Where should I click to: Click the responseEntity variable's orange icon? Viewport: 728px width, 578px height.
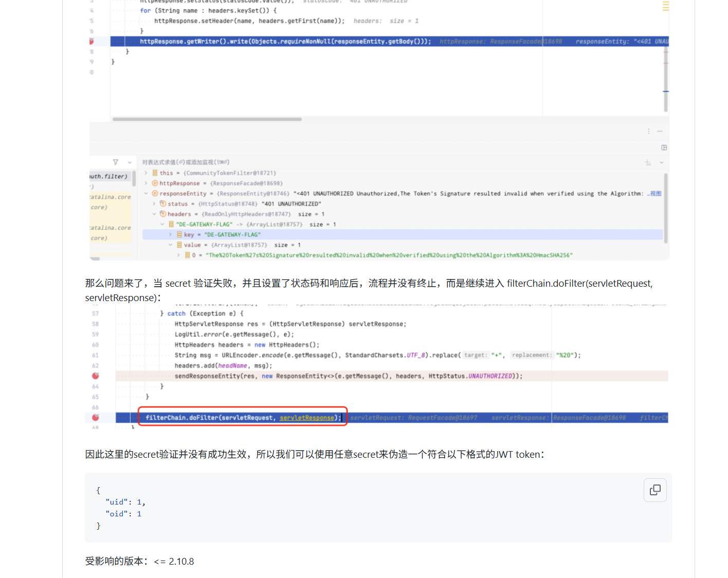(155, 194)
